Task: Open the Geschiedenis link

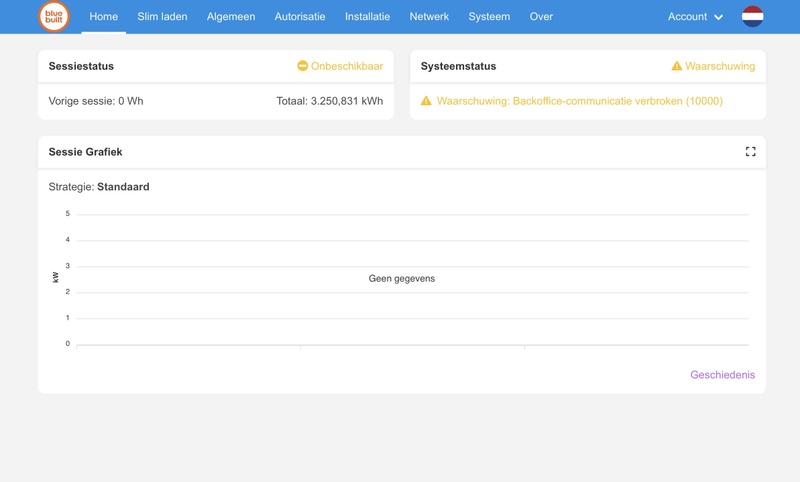Action: (722, 375)
